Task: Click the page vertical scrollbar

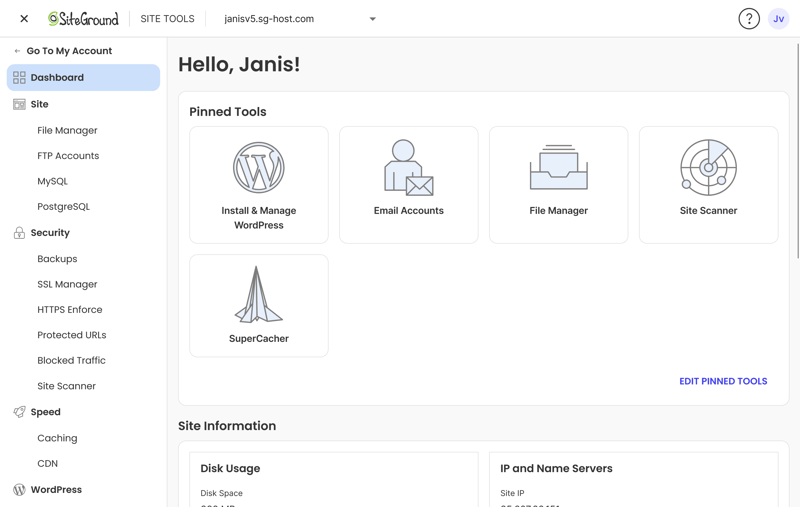Action: pyautogui.click(x=797, y=151)
